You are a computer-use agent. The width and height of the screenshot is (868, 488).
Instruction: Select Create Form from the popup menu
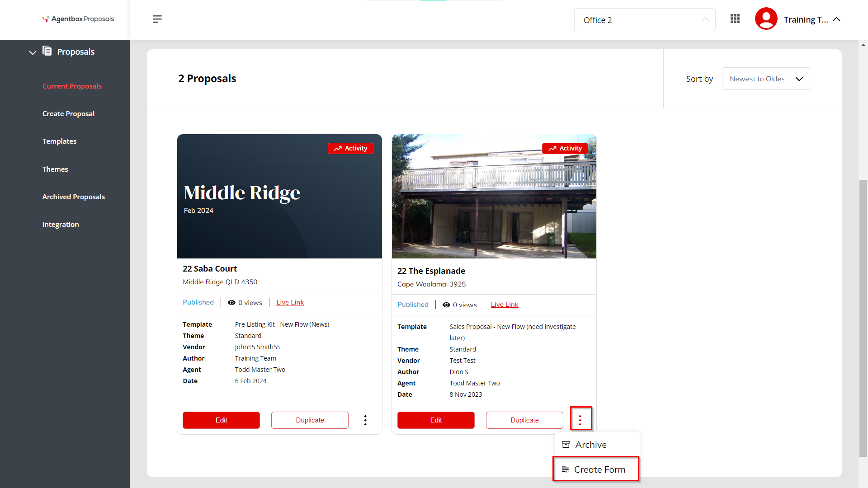tap(596, 469)
